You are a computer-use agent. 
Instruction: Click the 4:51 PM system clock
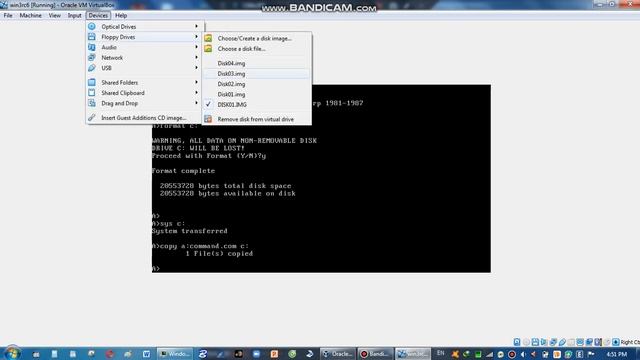617,354
